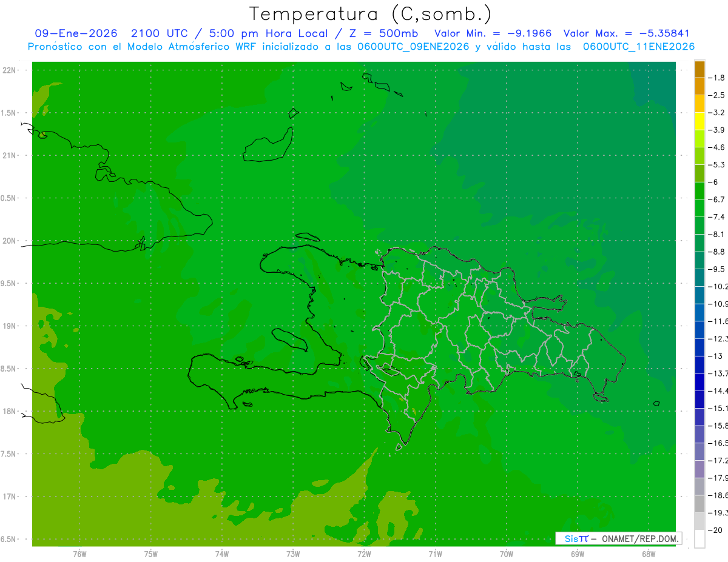Click the 'Temperatura (C,somb.)' map title
728x562 pixels.
(x=371, y=14)
